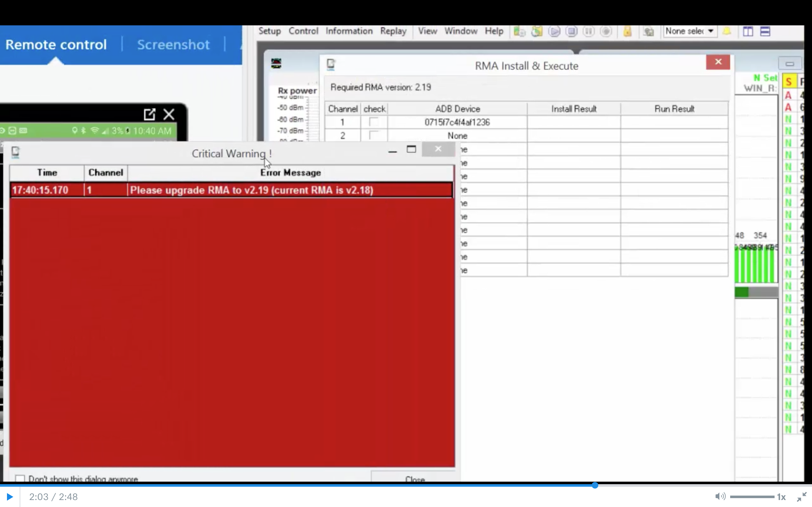This screenshot has height=507, width=812.
Task: Pop out the phone remote view
Action: click(x=149, y=114)
